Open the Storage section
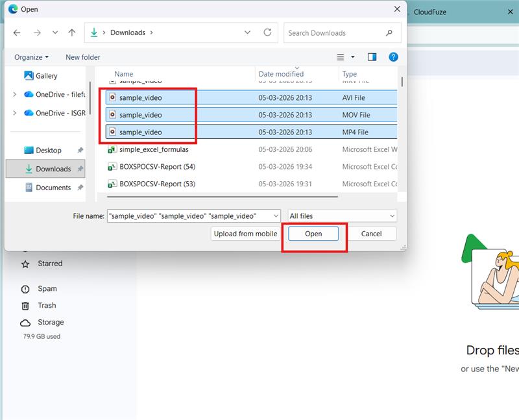 tap(51, 322)
